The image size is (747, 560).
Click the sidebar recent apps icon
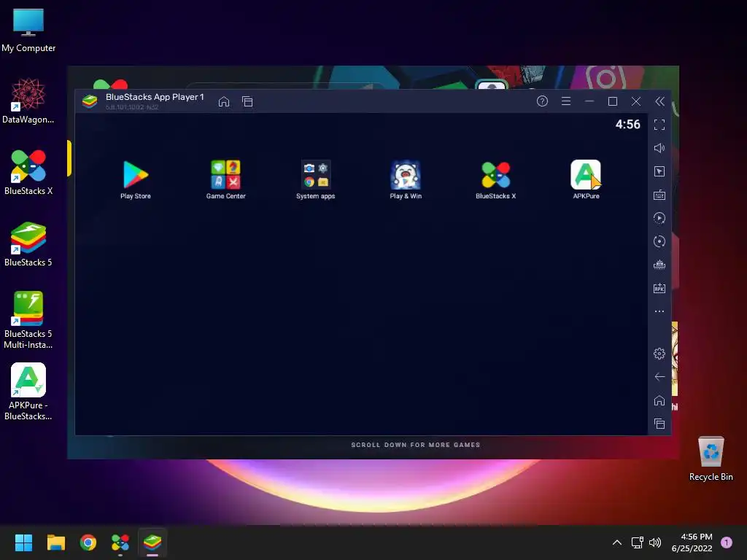[x=659, y=424]
